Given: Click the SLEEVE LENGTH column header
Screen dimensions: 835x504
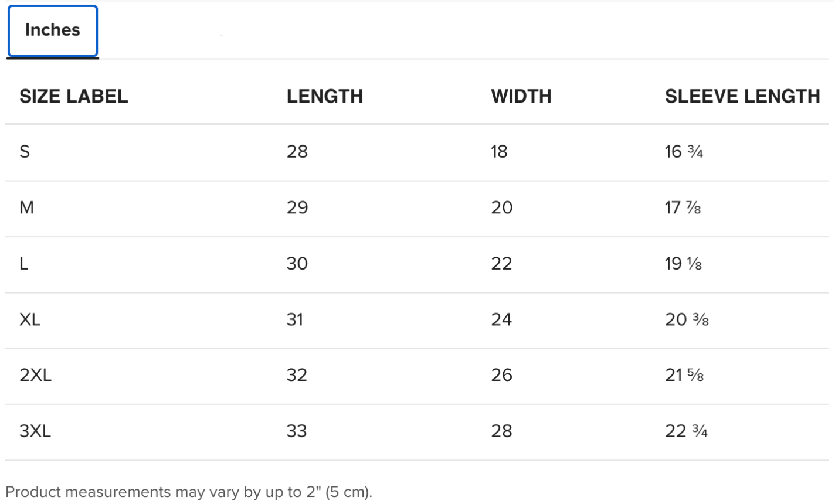Looking at the screenshot, I should [x=742, y=96].
